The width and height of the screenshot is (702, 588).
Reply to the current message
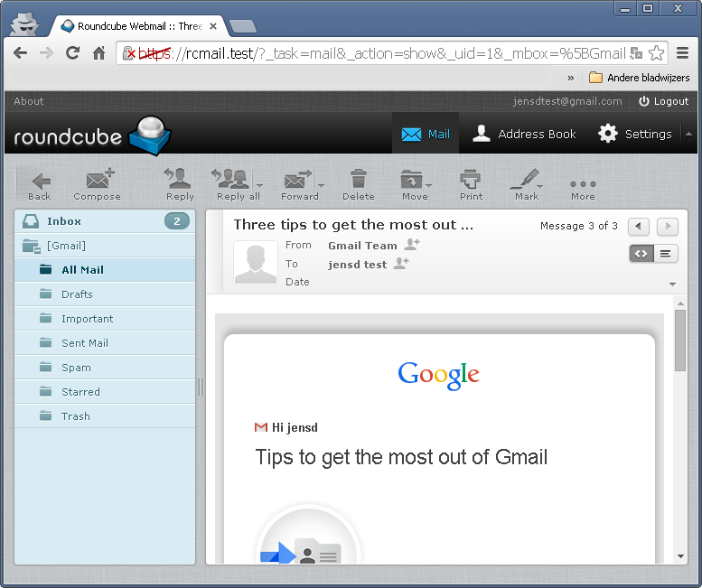(x=180, y=184)
